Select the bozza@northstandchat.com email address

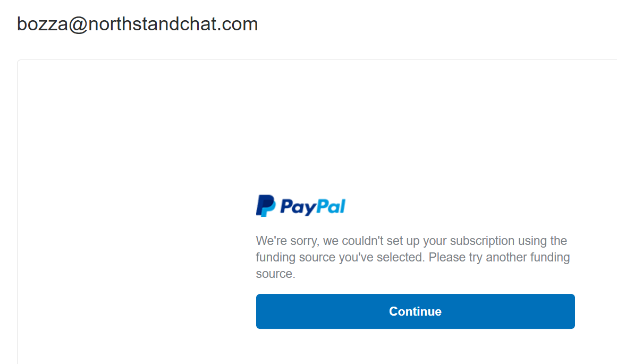coord(137,24)
